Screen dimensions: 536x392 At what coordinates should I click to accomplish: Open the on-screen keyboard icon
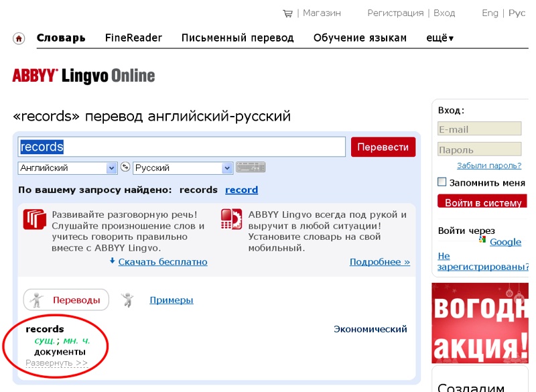coord(251,167)
